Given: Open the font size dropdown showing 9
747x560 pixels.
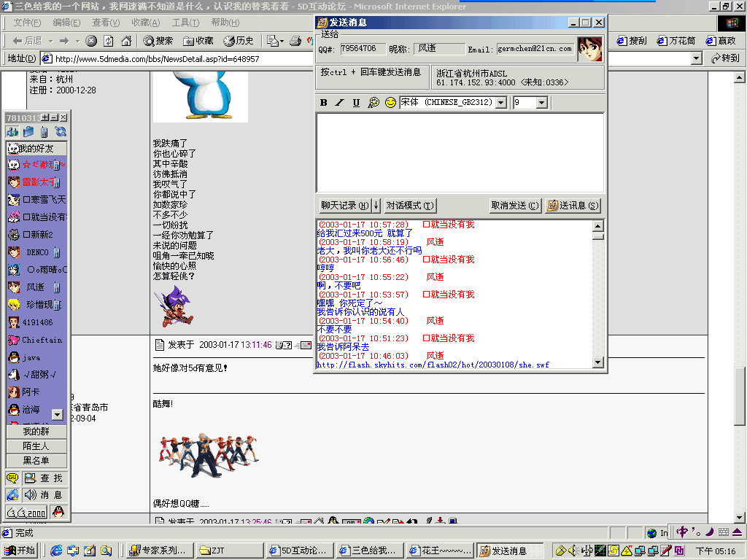Looking at the screenshot, I should point(541,103).
